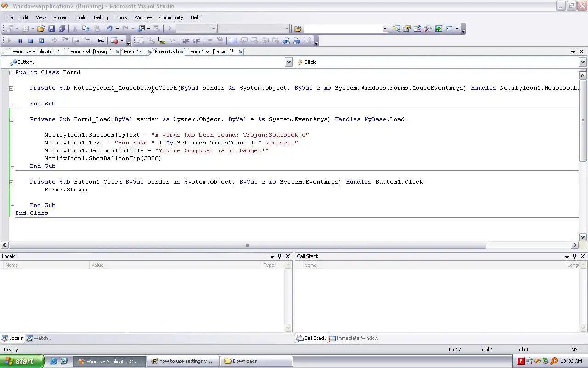Click the Breakpoints window icon
This screenshot has height=368, width=588.
point(115,40)
